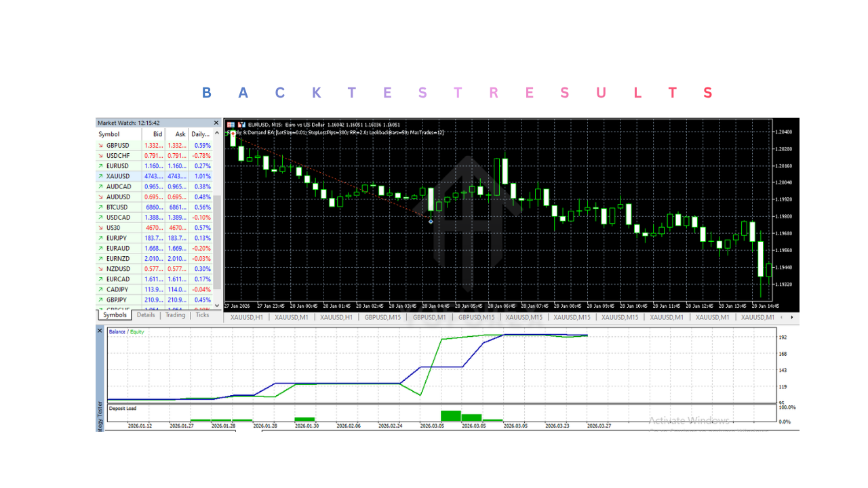Click the candlestick icon beside the bar-chart icon

[x=241, y=124]
